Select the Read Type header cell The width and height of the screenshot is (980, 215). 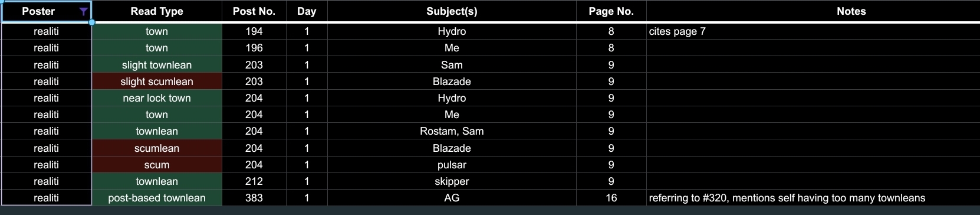(x=157, y=11)
